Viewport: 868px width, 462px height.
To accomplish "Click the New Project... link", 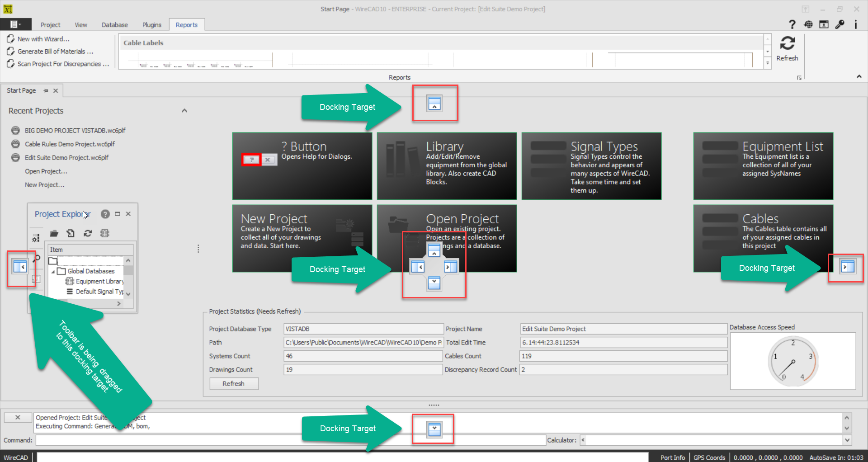I will 44,184.
